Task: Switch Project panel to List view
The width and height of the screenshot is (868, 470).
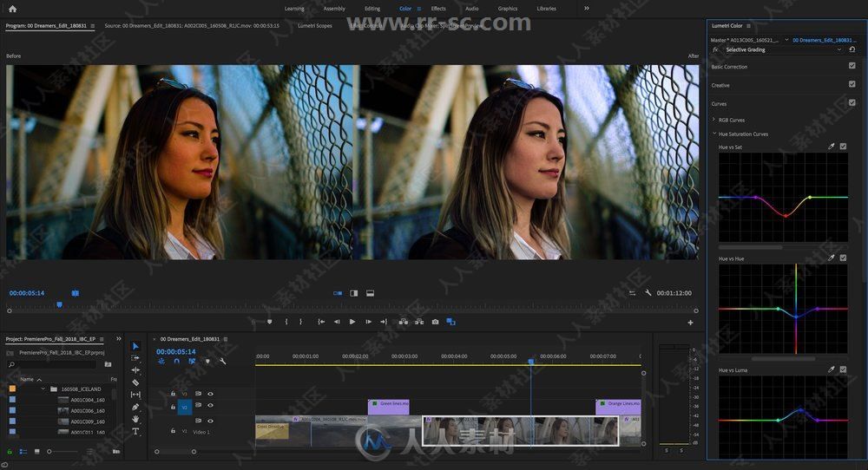Action: click(23, 452)
